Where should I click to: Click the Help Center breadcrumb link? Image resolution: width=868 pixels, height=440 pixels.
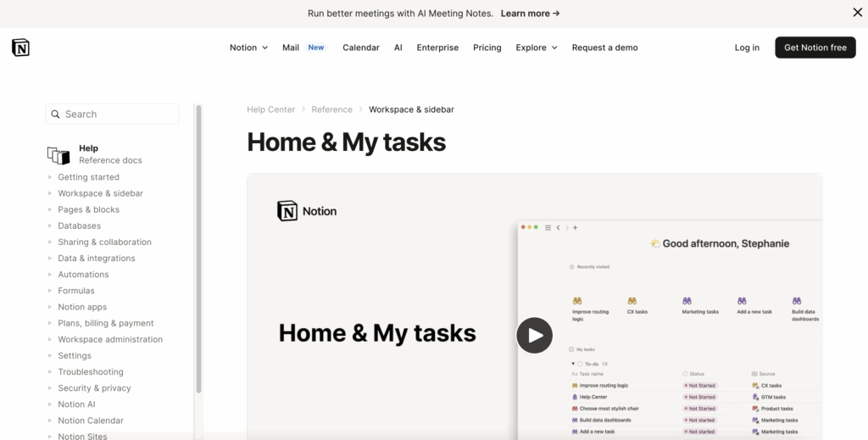(271, 109)
